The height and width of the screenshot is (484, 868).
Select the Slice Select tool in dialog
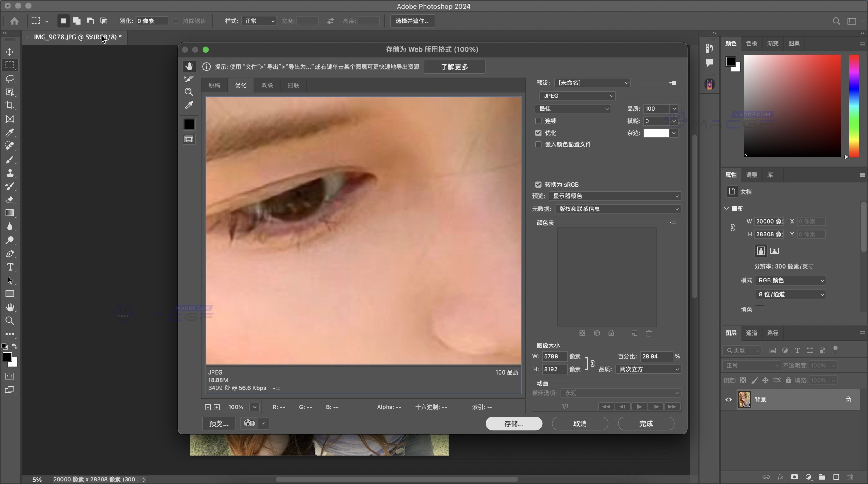189,79
